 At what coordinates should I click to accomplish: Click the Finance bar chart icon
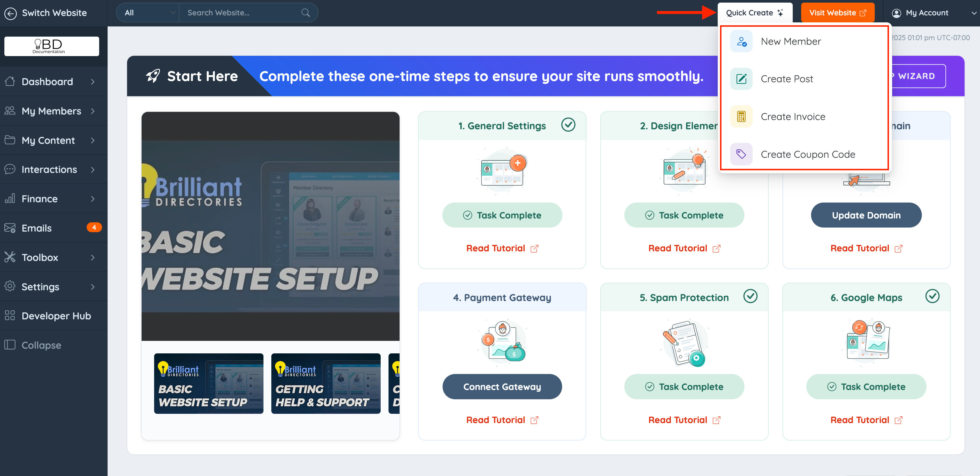click(x=10, y=198)
